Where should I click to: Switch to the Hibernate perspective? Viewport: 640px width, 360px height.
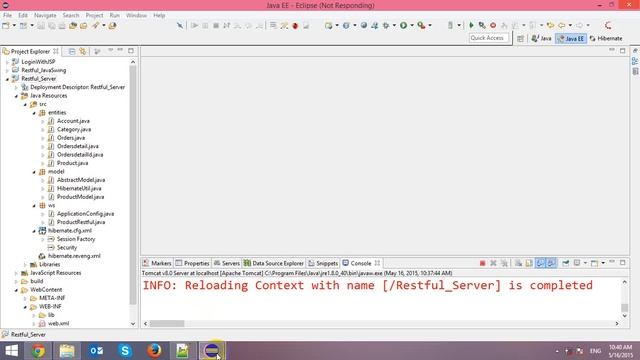click(606, 38)
